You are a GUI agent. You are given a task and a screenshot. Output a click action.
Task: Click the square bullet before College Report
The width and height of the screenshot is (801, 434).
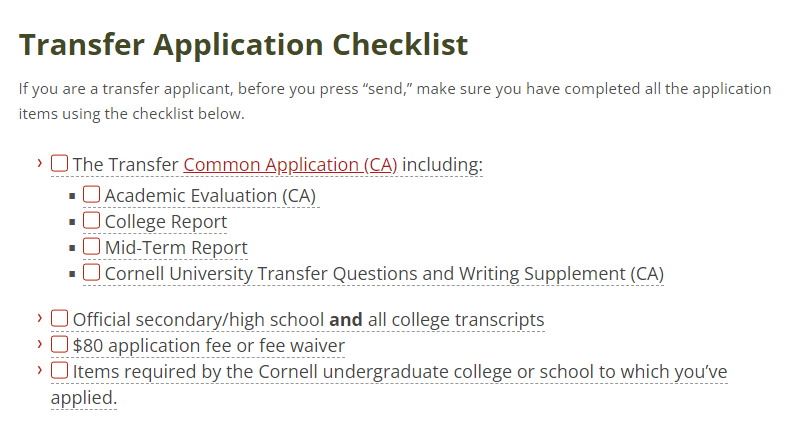click(x=73, y=222)
